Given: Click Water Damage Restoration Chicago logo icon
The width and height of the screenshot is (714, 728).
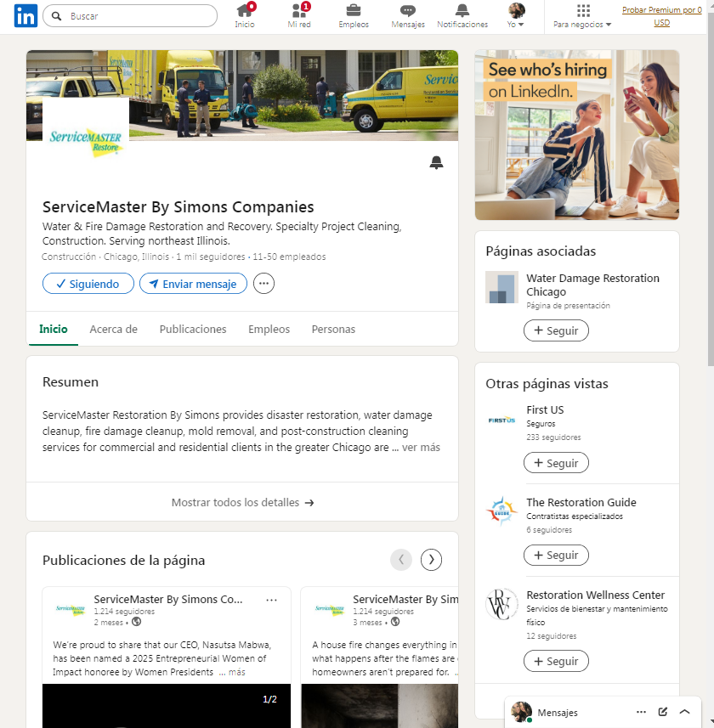Looking at the screenshot, I should point(501,287).
